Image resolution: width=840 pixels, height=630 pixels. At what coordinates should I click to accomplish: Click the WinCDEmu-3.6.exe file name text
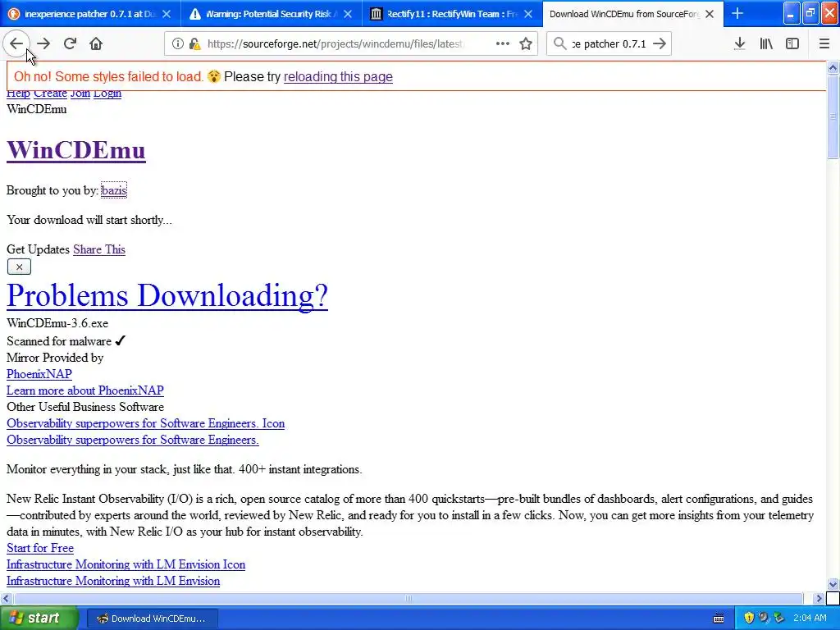coord(57,323)
